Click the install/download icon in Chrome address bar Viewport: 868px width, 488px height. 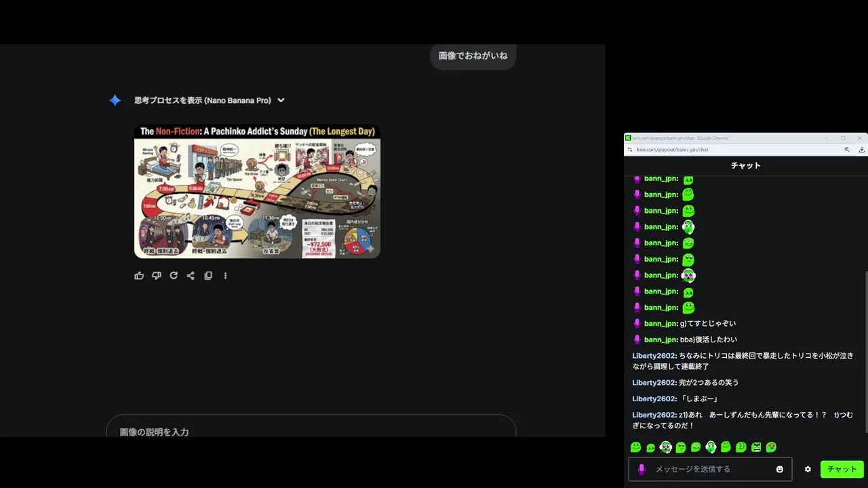[861, 150]
